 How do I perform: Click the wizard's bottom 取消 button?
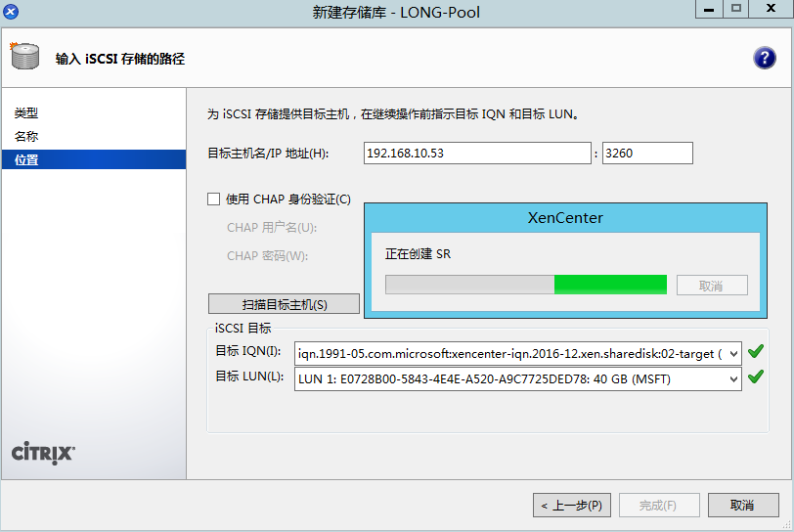[x=743, y=506]
